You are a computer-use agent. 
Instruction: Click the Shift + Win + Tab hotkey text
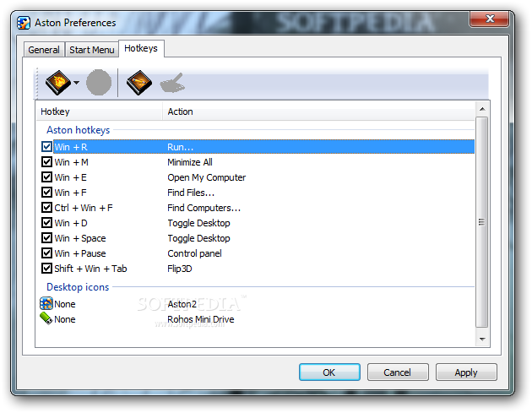click(x=90, y=269)
